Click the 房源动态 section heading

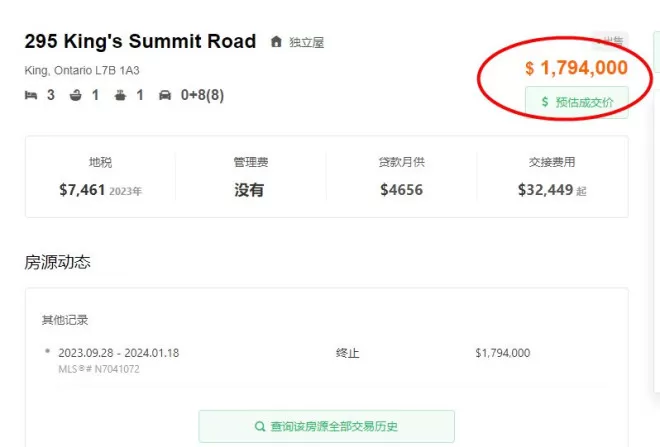[x=57, y=262]
